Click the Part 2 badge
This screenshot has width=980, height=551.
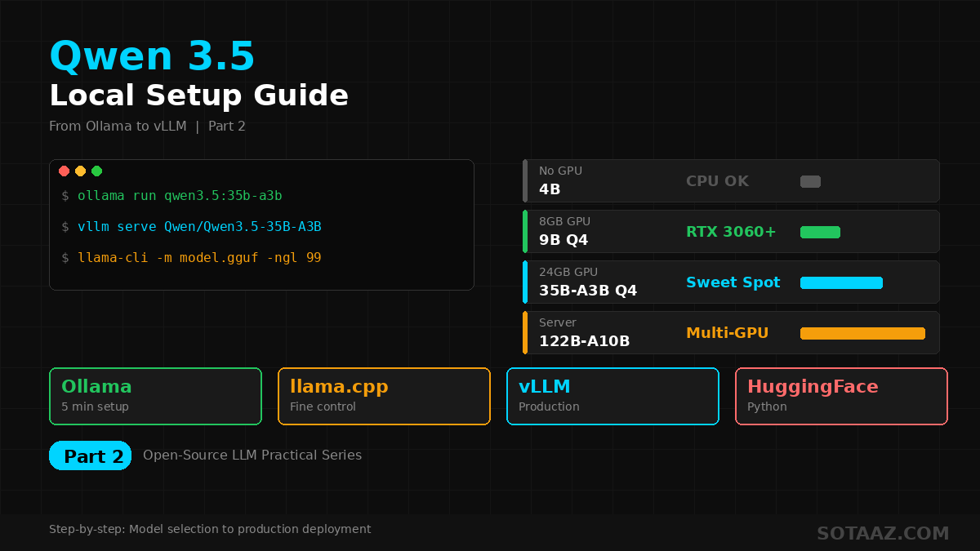point(90,455)
